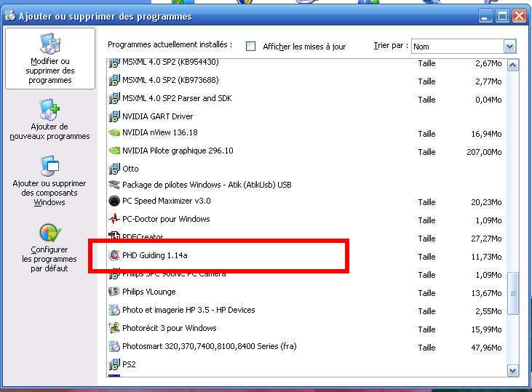The width and height of the screenshot is (532, 392).
Task: Select NVIDIA GART Driver entry
Action: point(157,116)
